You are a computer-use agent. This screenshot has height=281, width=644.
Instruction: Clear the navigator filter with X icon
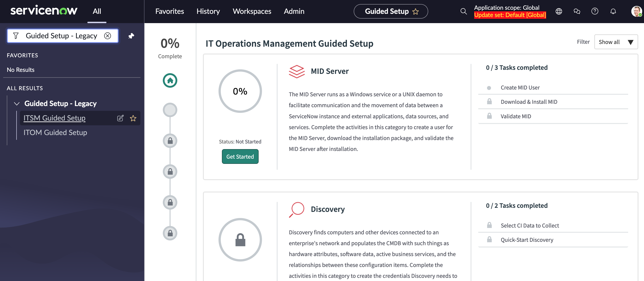[x=108, y=36]
